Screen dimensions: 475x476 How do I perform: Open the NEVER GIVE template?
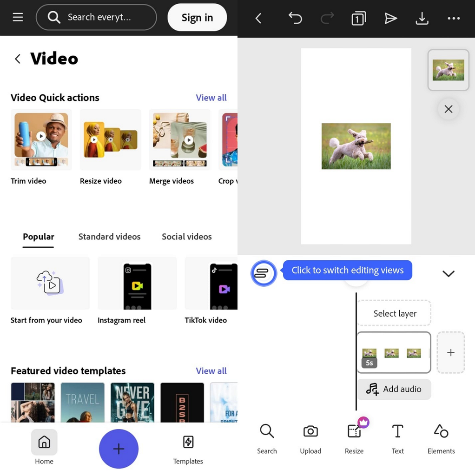132,403
